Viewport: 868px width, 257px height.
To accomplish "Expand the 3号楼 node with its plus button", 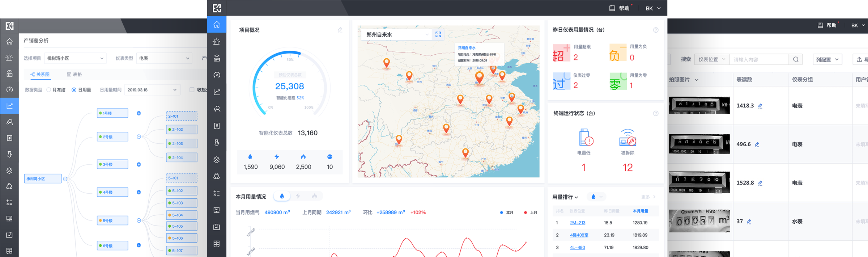I will pos(139,164).
